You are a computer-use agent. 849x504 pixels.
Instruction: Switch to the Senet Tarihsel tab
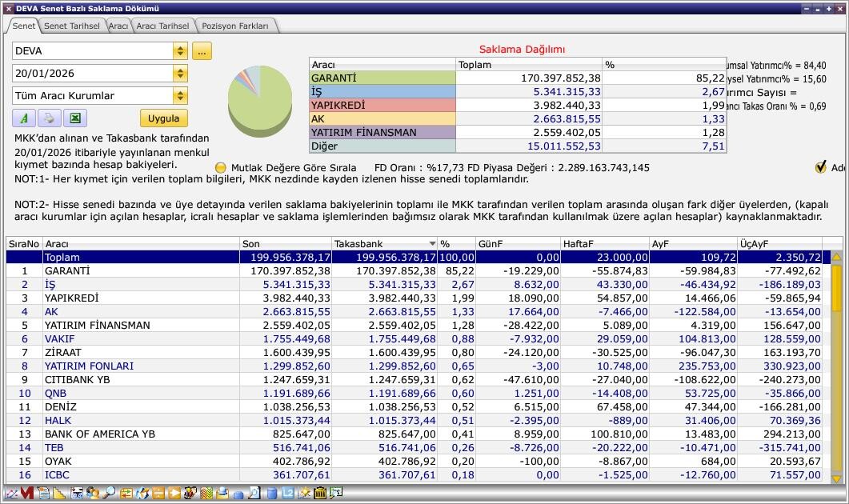click(x=72, y=26)
